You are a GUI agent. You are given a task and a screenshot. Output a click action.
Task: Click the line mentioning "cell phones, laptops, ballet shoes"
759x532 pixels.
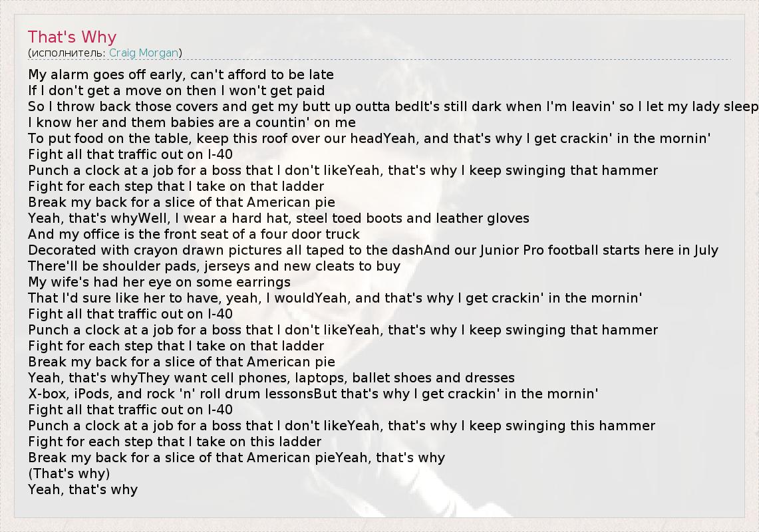click(271, 378)
